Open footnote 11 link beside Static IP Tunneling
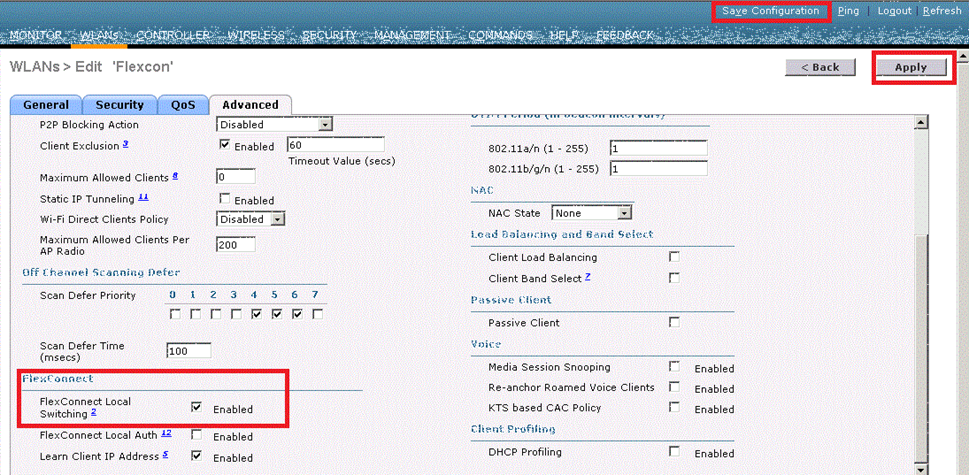Viewport: 969px width, 475px height. pos(143,198)
